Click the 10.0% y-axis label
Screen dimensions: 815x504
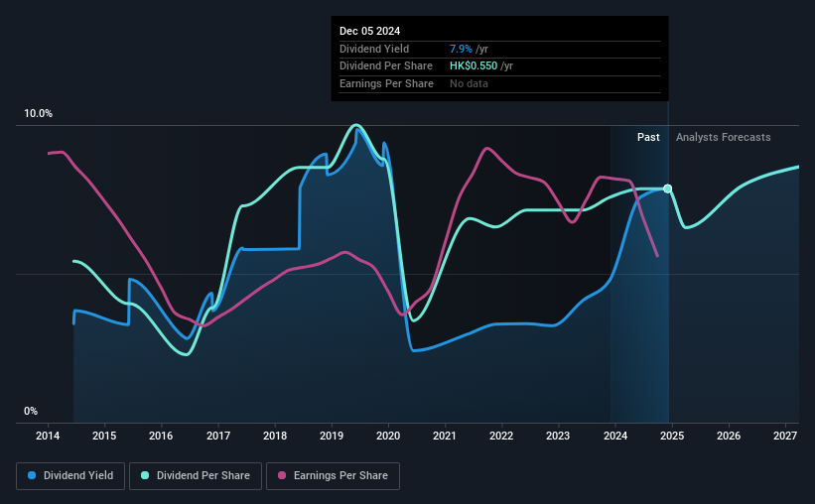38,113
